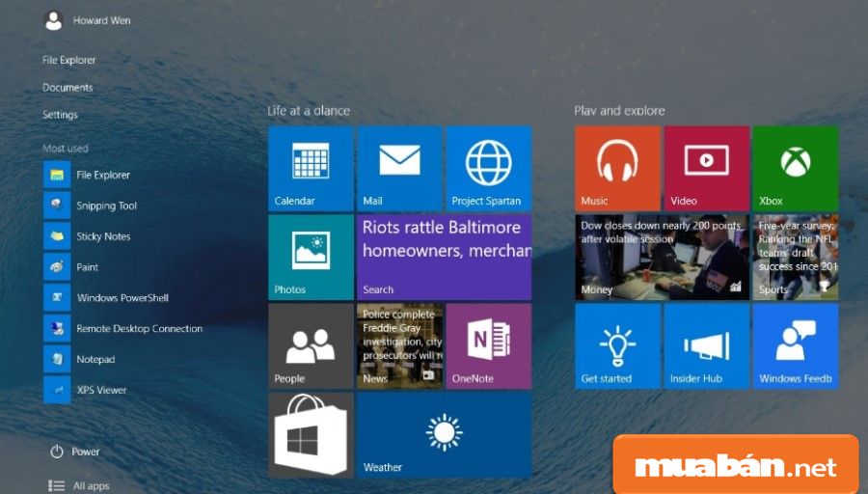Open the Calendar tile

(311, 168)
